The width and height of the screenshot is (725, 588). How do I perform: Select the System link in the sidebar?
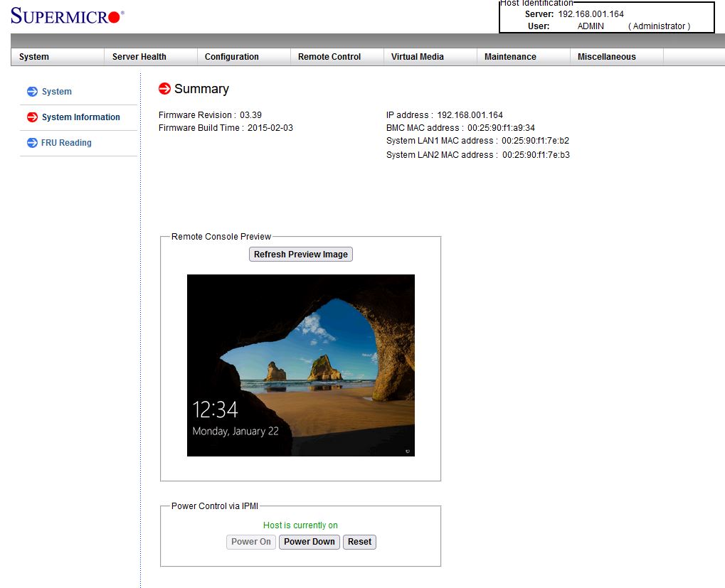pos(57,92)
